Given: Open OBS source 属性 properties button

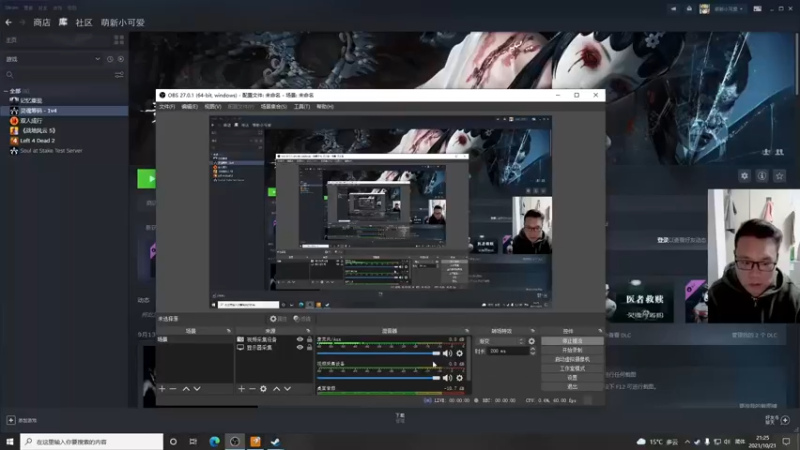Looking at the screenshot, I should click(279, 319).
